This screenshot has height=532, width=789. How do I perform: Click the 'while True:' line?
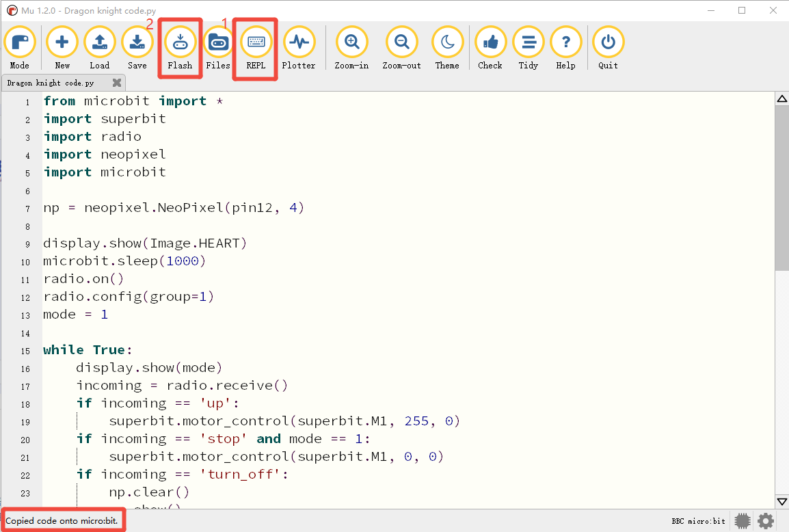[x=88, y=350]
